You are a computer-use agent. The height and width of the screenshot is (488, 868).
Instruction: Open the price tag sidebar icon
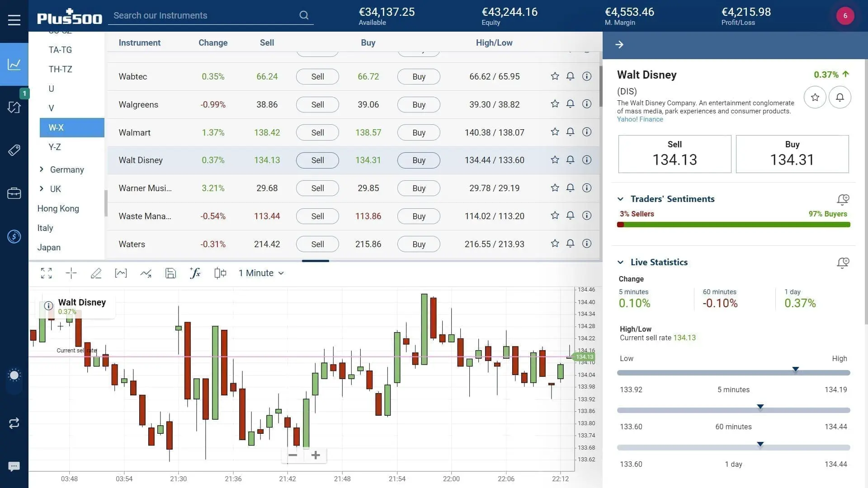[14, 150]
